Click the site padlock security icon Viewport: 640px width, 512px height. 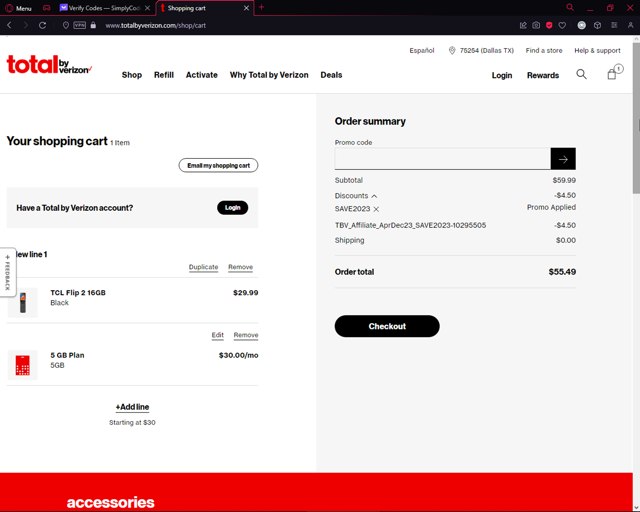(x=93, y=25)
